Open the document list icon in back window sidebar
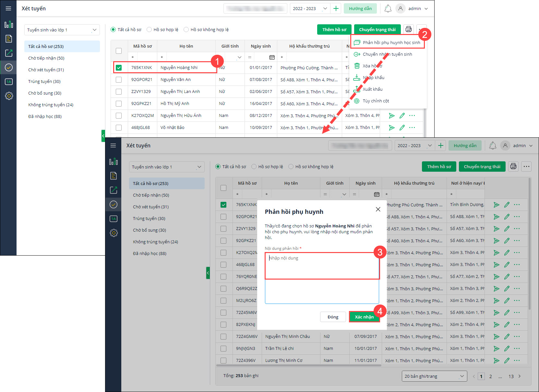The width and height of the screenshot is (539, 392). (9, 39)
